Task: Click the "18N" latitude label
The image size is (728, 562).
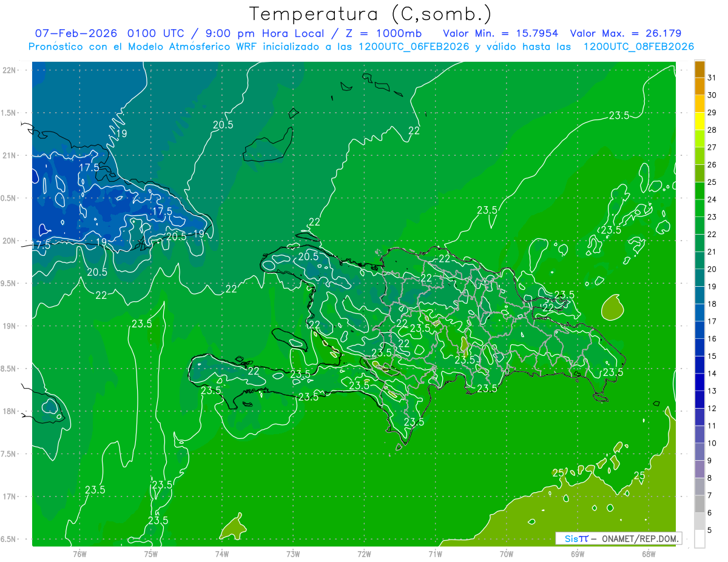Action: pos(10,411)
